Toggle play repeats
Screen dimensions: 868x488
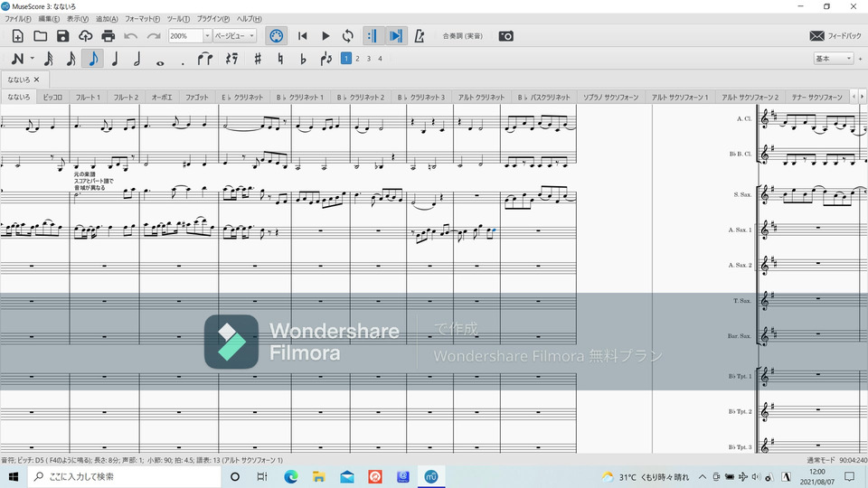pyautogui.click(x=373, y=36)
